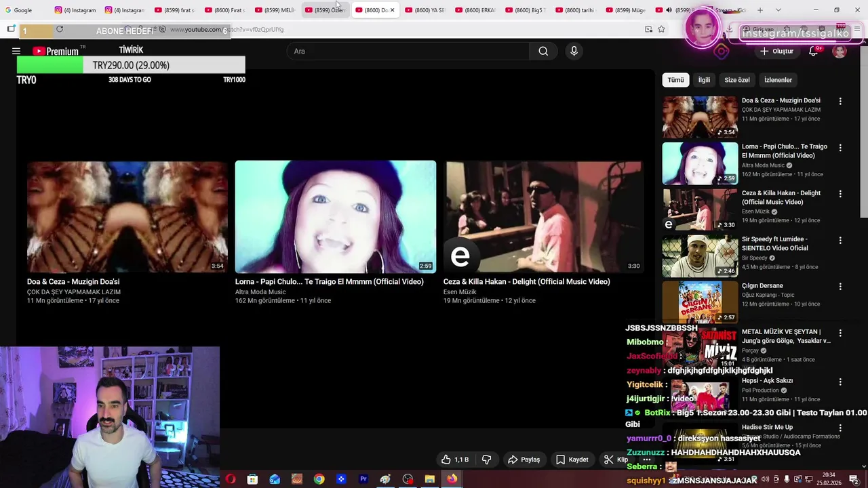The image size is (868, 488).
Task: Switch to the (8599) fırat browser tab
Action: pyautogui.click(x=174, y=10)
